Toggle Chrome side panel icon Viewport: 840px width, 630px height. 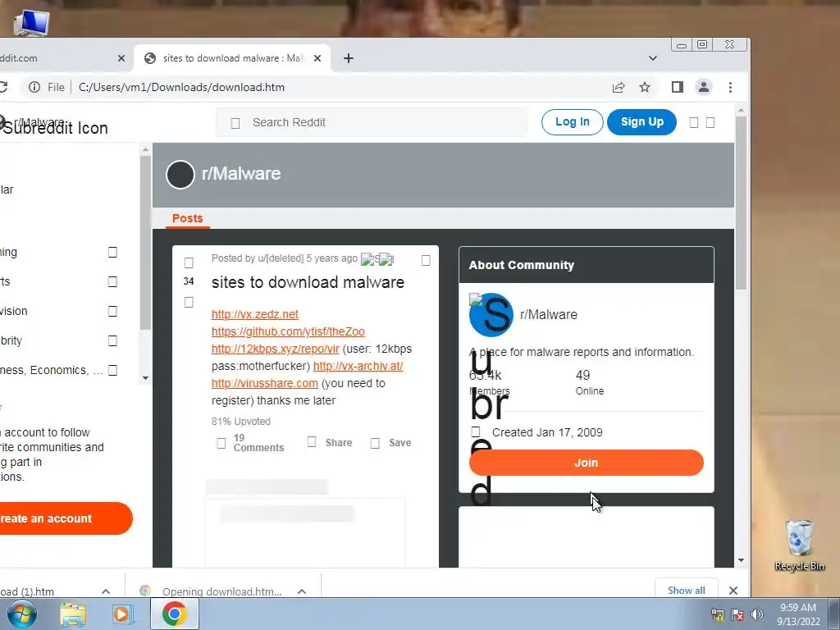click(x=677, y=87)
